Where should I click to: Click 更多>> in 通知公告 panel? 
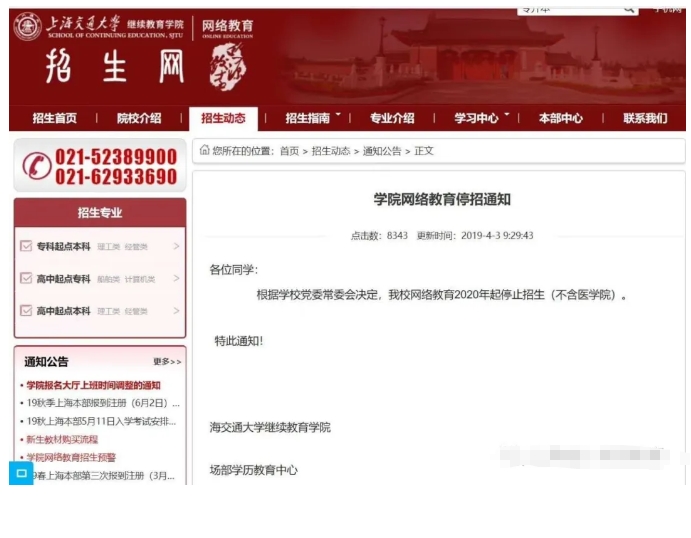tap(167, 362)
